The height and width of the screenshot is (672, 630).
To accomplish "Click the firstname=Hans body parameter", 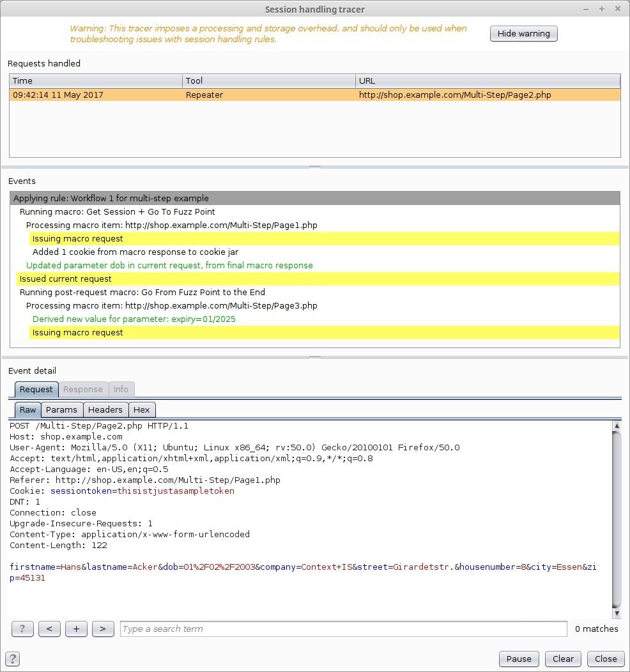I will tap(45, 567).
